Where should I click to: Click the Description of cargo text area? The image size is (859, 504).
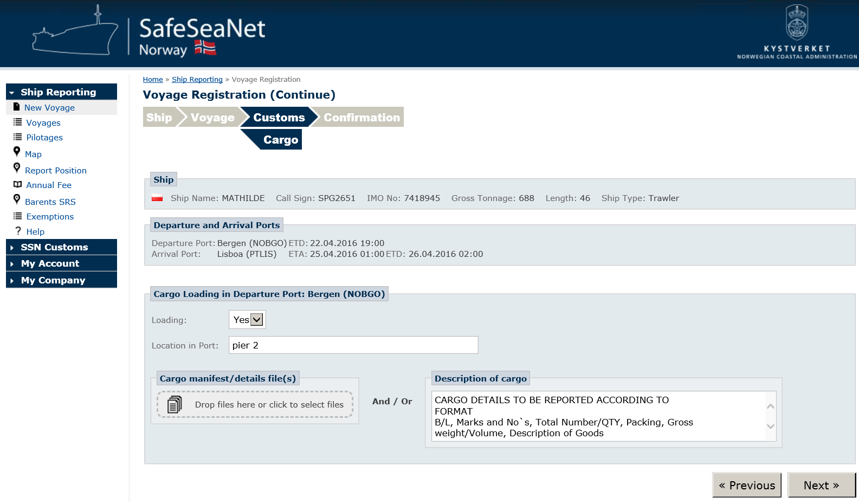tap(604, 416)
